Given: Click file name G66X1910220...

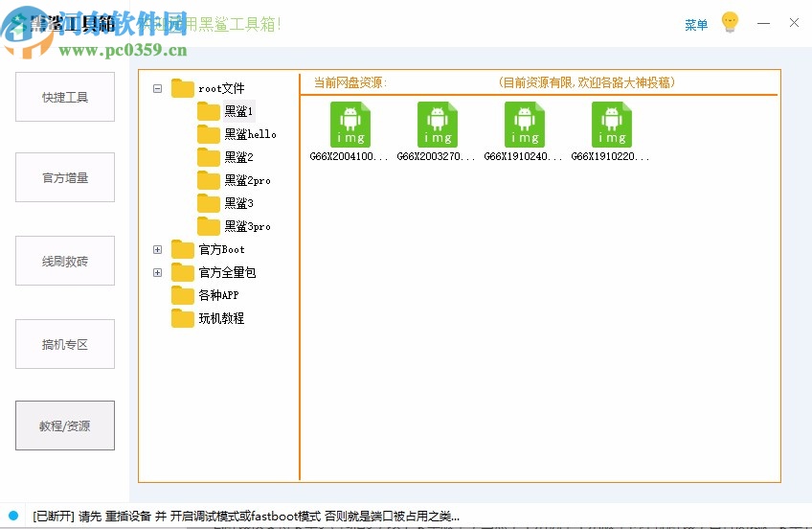Looking at the screenshot, I should coord(610,156).
